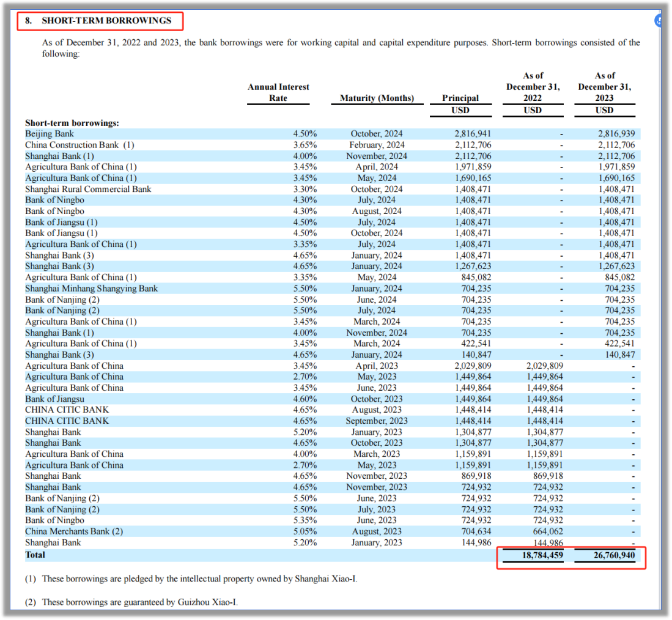Click footnote (1) about Shanghai Xiao-I pledge
Viewport: 672px width, 620px height.
coord(191,578)
